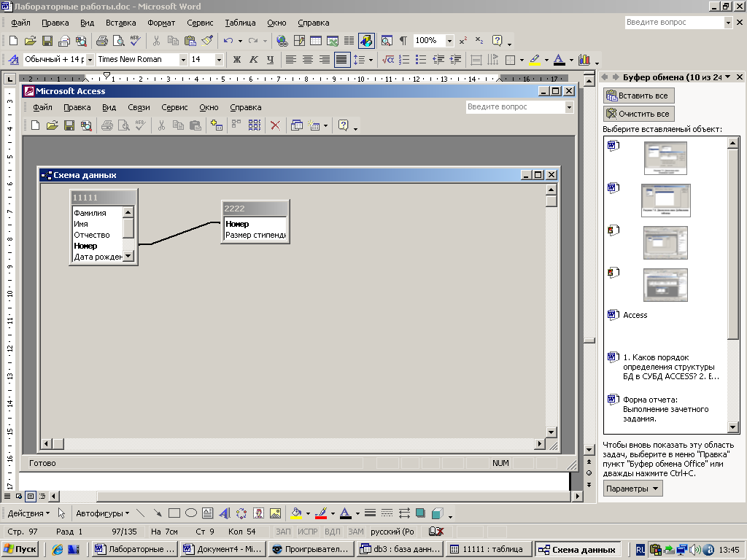Screen dimensions: 747x560
Task: Toggle numbered list in Word
Action: (x=404, y=60)
